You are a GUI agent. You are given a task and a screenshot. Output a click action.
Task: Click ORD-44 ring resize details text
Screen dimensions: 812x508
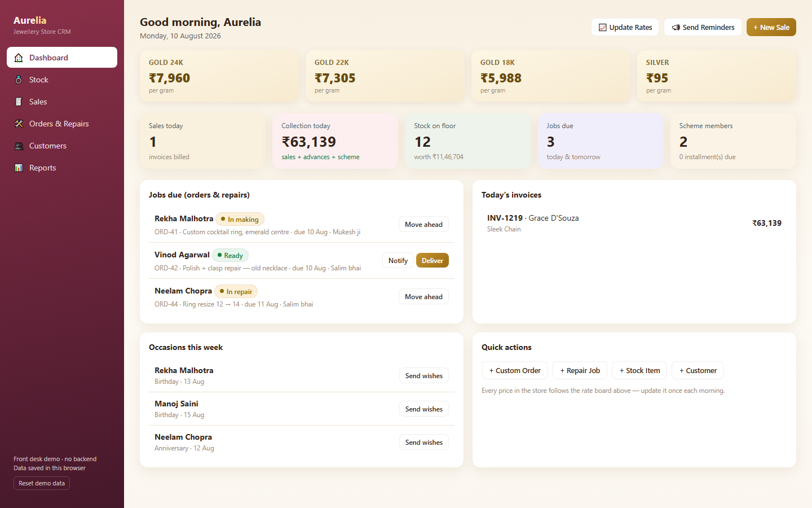coord(233,304)
